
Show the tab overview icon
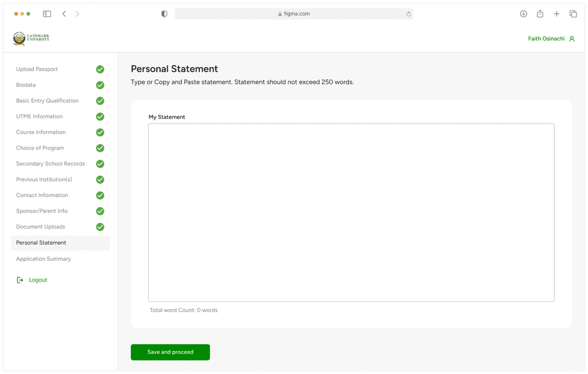point(573,14)
